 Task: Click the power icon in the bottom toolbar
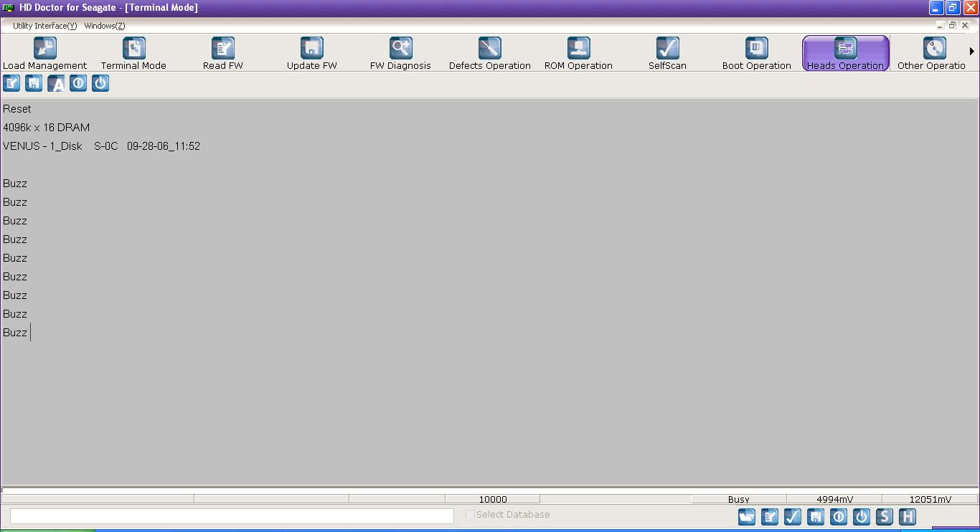(x=862, y=516)
